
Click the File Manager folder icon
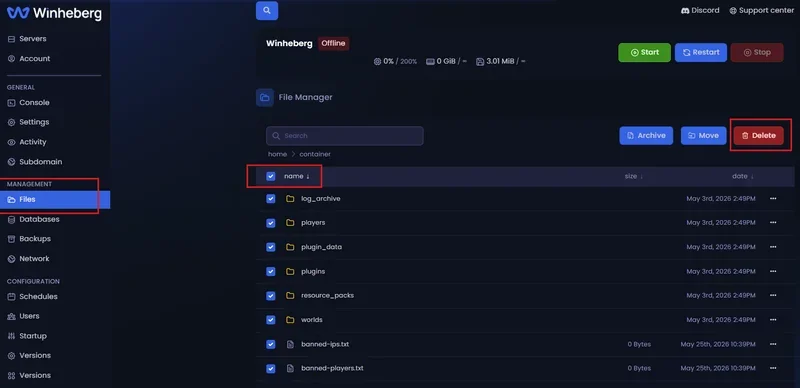click(265, 98)
